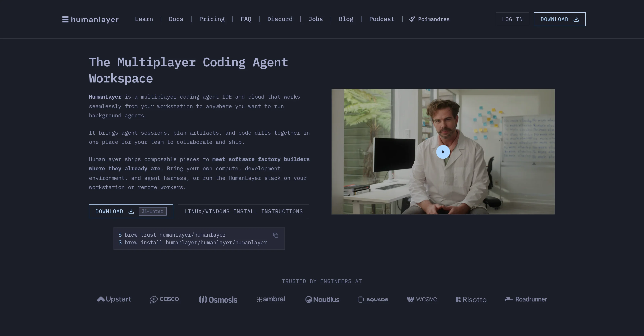Image resolution: width=644 pixels, height=336 pixels.
Task: Click the Poimandres link with rocket icon
Action: coord(429,19)
